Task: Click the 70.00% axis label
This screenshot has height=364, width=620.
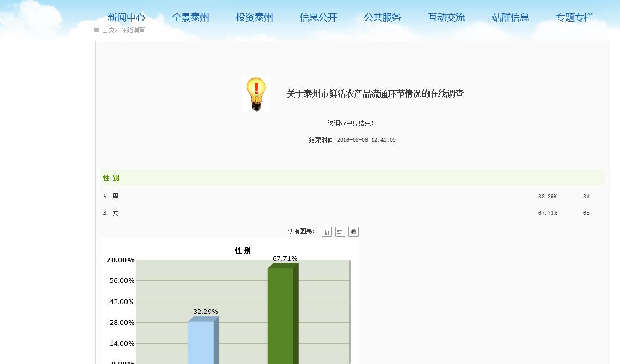Action: click(121, 260)
